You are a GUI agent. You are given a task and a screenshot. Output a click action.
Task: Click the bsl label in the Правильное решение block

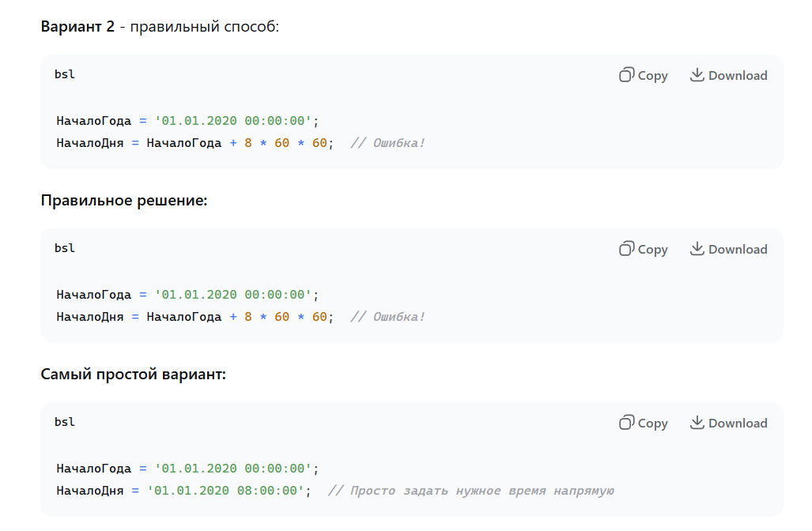(x=65, y=248)
